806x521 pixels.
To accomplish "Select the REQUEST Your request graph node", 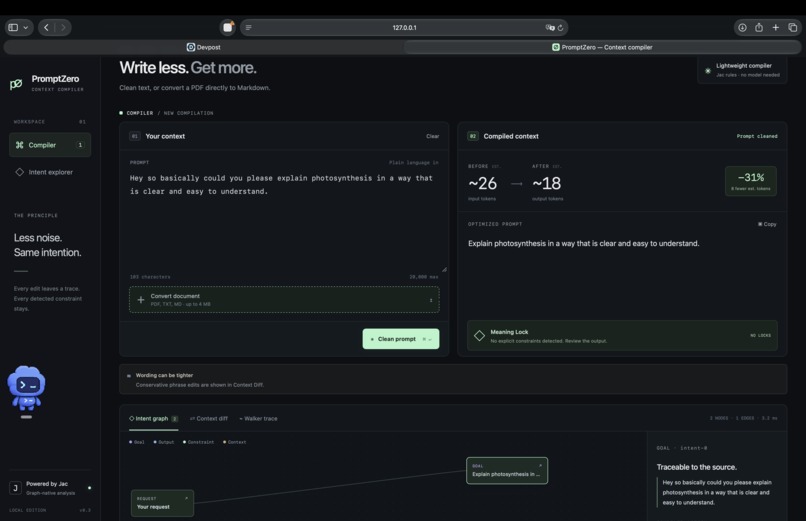I will click(162, 503).
